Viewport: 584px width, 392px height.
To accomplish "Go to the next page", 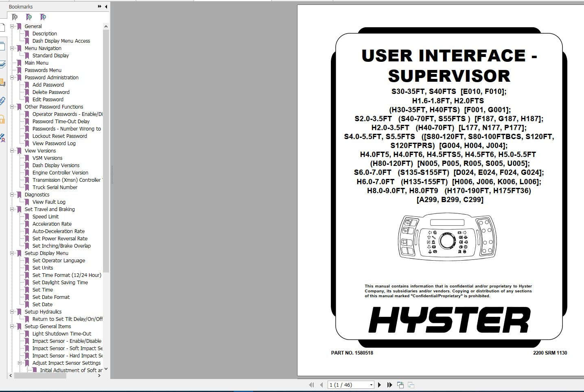I will pyautogui.click(x=379, y=385).
